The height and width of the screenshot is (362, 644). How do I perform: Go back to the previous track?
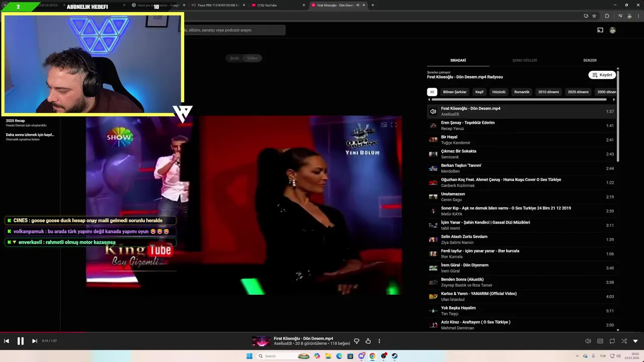7,341
